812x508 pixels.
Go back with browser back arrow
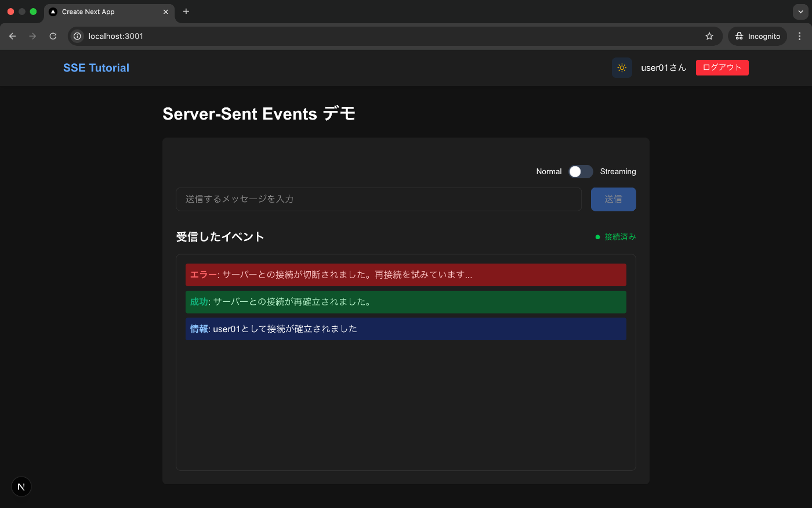click(x=13, y=36)
